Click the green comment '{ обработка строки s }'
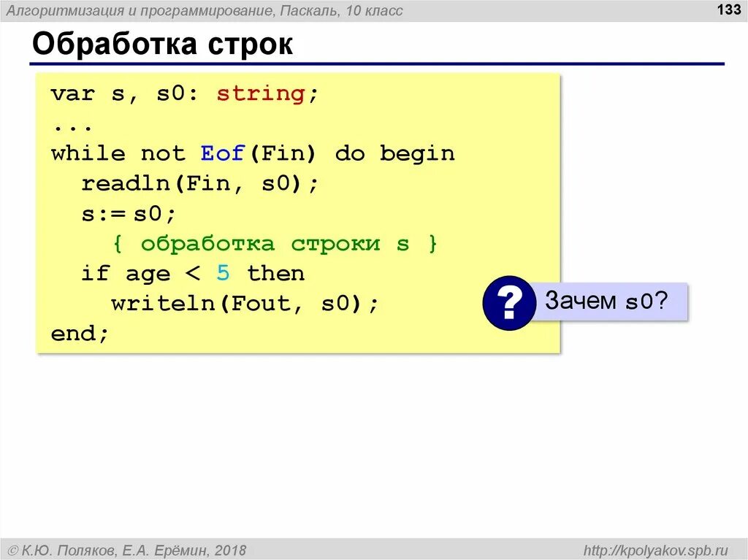 (275, 244)
